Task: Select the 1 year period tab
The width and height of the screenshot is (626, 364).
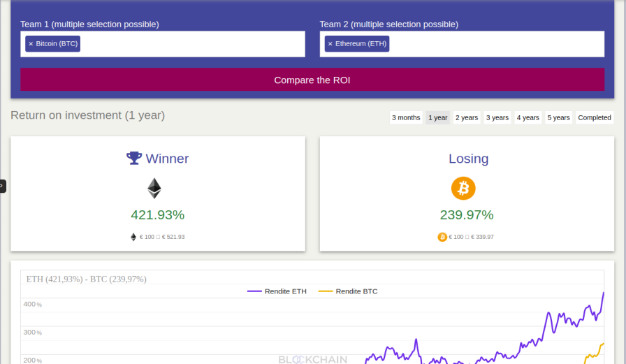Action: coord(438,118)
